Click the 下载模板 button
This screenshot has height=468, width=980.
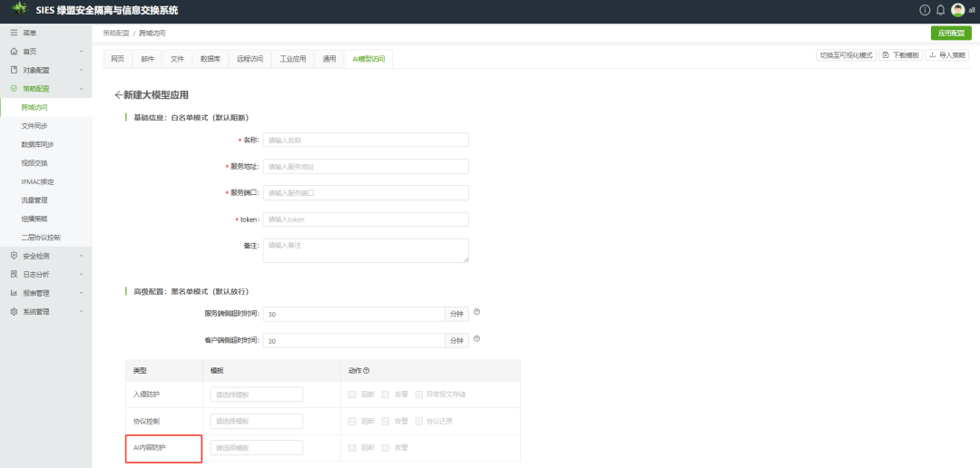(x=900, y=55)
